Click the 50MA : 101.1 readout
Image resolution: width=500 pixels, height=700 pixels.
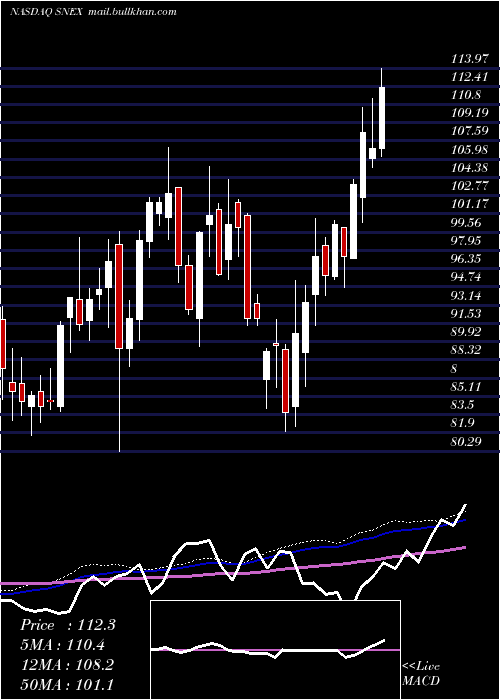tap(67, 684)
